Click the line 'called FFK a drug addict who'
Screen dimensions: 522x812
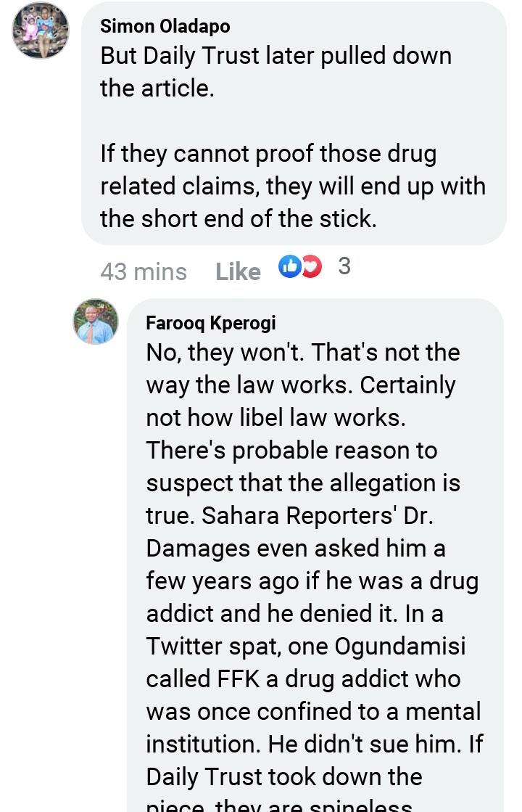click(303, 679)
